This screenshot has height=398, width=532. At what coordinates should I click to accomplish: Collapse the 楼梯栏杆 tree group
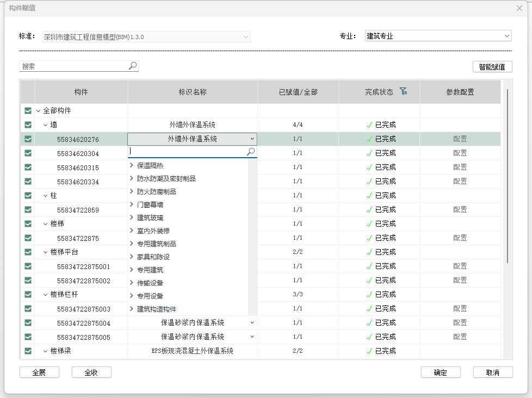[x=46, y=295]
